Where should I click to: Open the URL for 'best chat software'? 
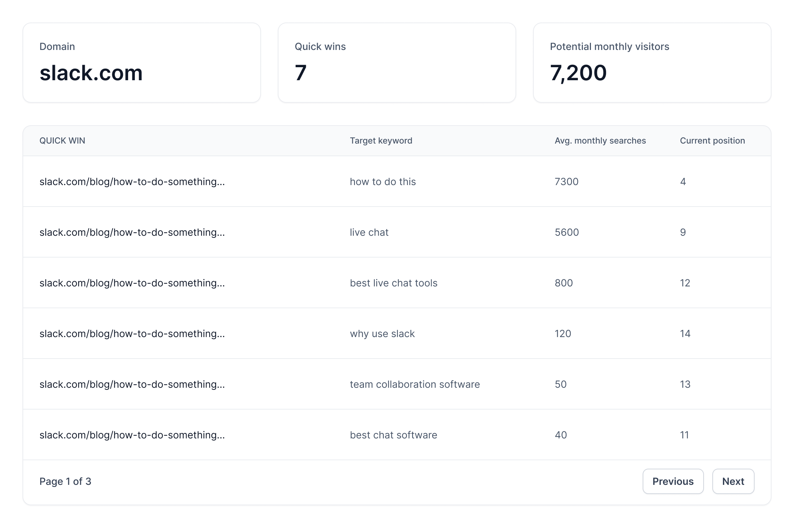pyautogui.click(x=132, y=435)
